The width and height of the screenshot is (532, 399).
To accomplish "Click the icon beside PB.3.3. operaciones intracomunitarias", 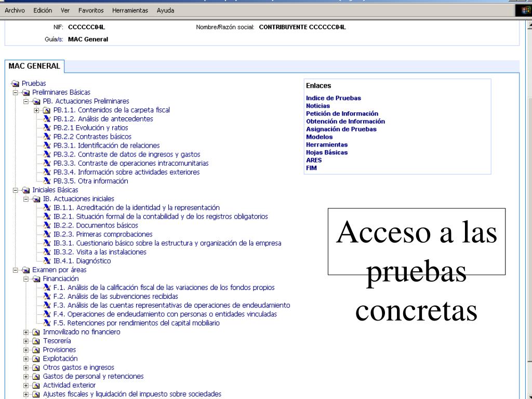I will click(47, 163).
